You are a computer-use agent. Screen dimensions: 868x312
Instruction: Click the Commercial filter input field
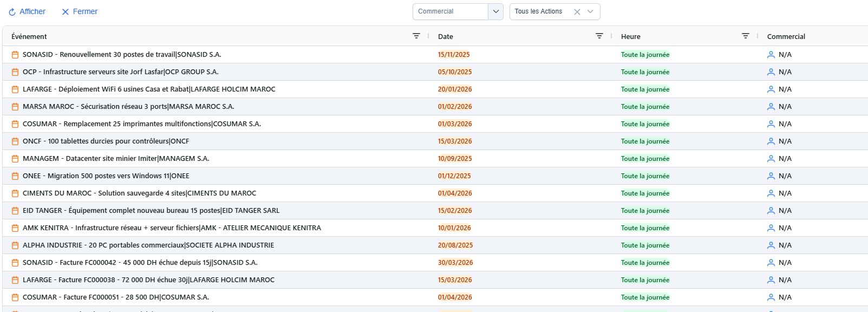451,11
